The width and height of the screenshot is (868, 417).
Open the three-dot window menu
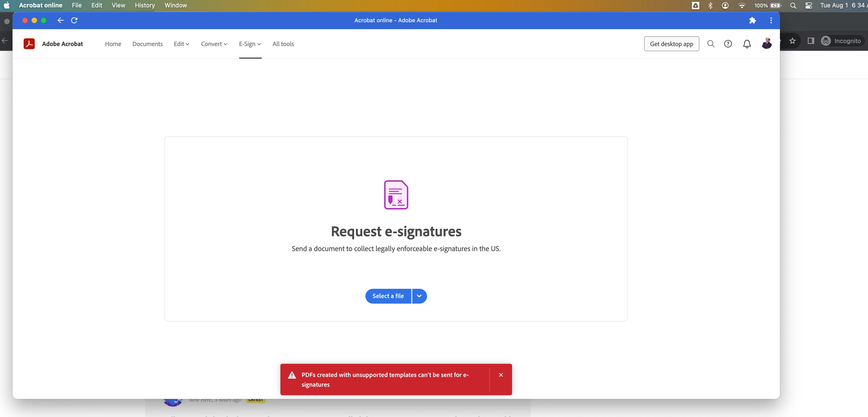pos(771,21)
